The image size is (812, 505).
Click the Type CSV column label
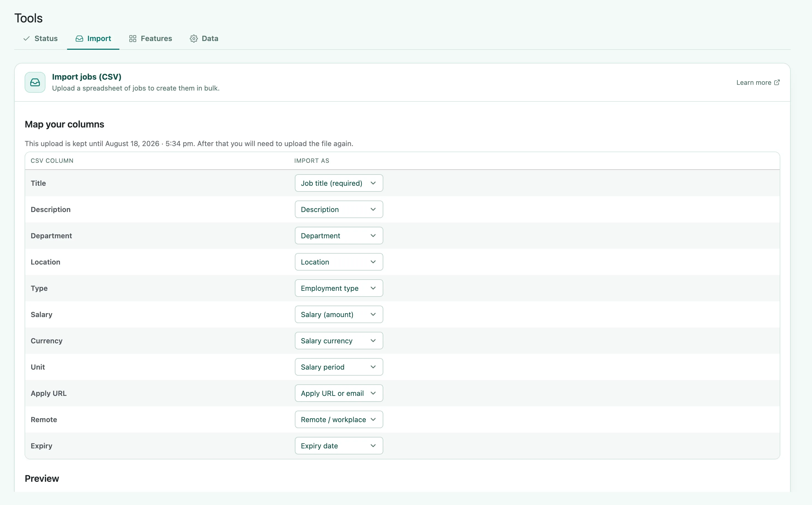point(39,288)
